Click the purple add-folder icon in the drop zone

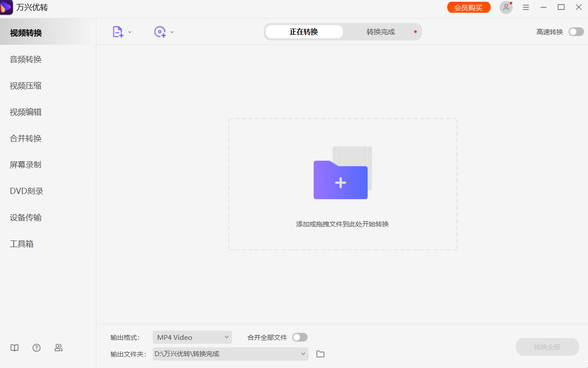[342, 173]
